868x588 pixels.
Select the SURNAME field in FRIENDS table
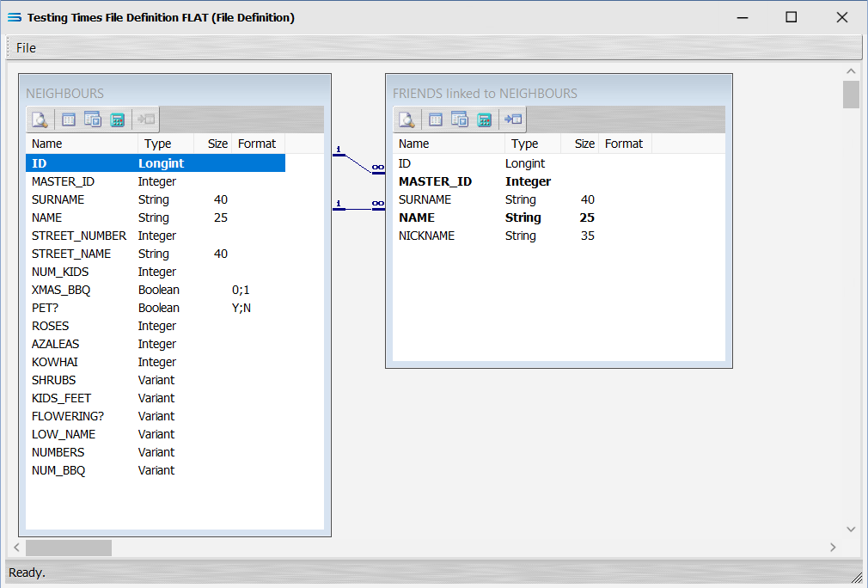click(x=523, y=200)
